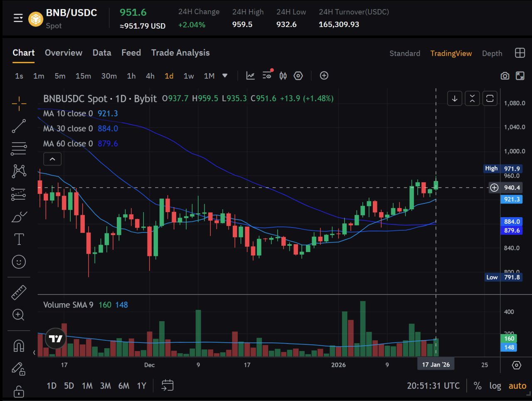
Task: Open the Trade Analysis tab
Action: click(x=180, y=53)
